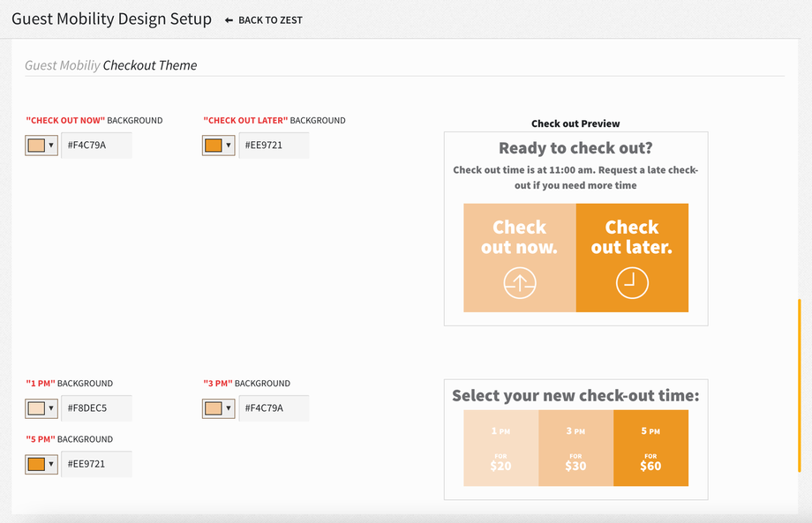This screenshot has width=812, height=523.
Task: Click the #EE9721 hex field for Check out later
Action: (274, 146)
